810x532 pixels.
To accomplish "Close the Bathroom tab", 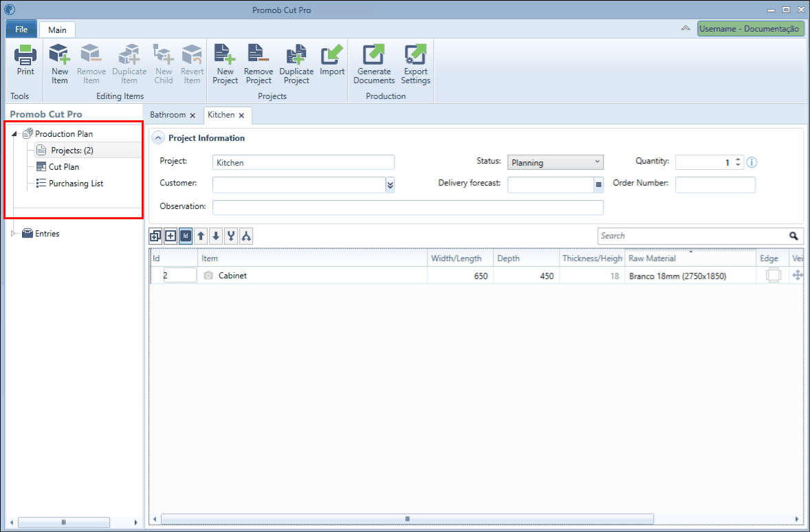I will 193,115.
